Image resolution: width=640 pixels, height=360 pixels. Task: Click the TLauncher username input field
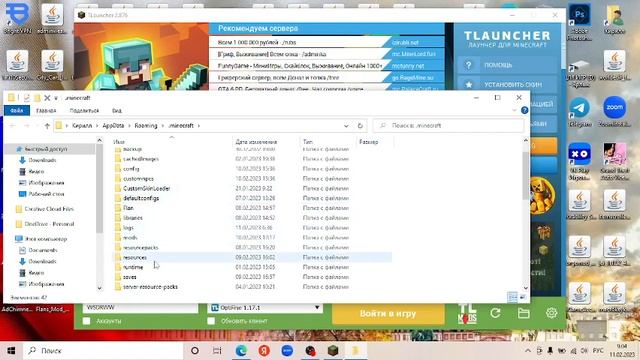140,308
